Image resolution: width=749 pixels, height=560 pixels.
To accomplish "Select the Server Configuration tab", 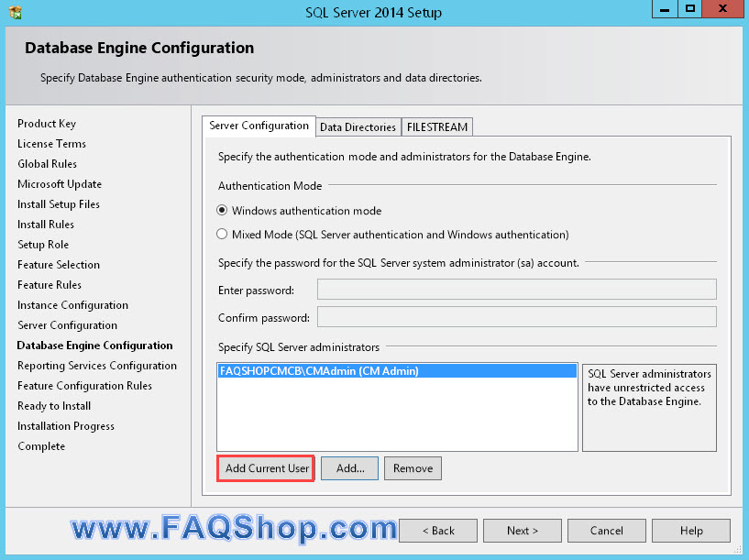I will 259,126.
